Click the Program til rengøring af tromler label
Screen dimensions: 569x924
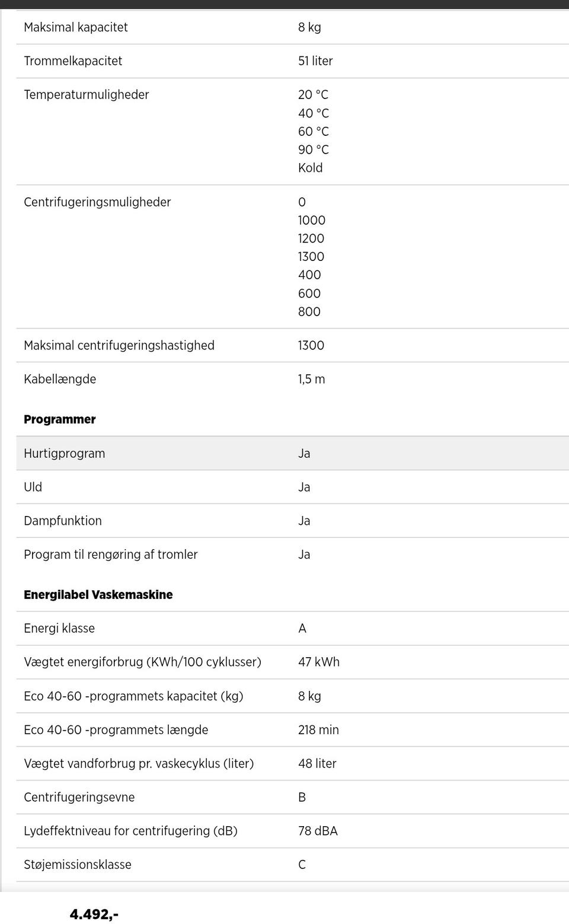click(x=110, y=555)
